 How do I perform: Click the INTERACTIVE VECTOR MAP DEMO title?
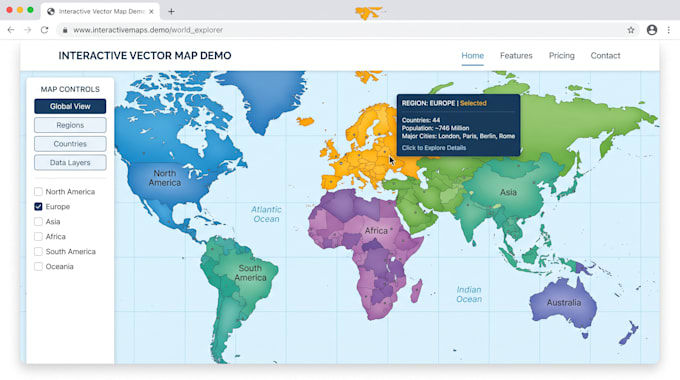pyautogui.click(x=145, y=56)
